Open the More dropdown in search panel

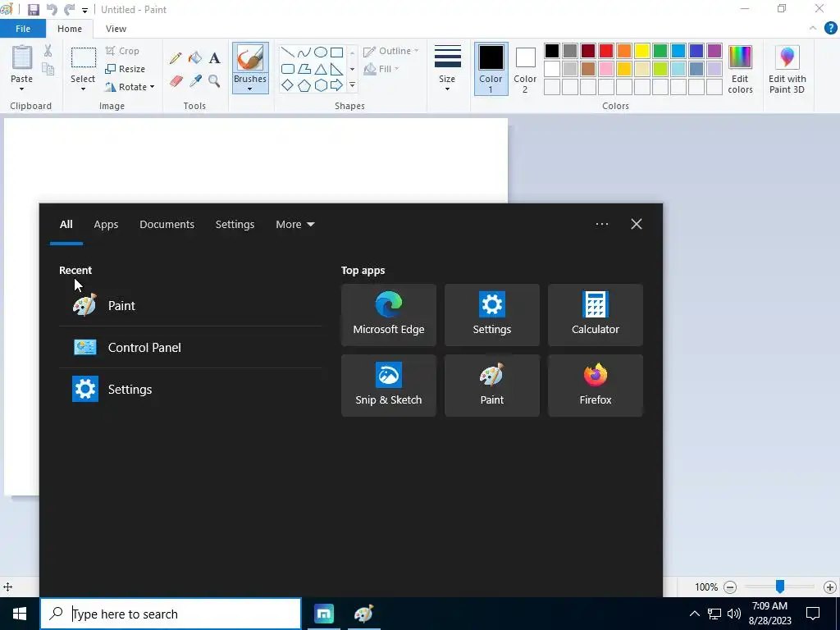[294, 225]
